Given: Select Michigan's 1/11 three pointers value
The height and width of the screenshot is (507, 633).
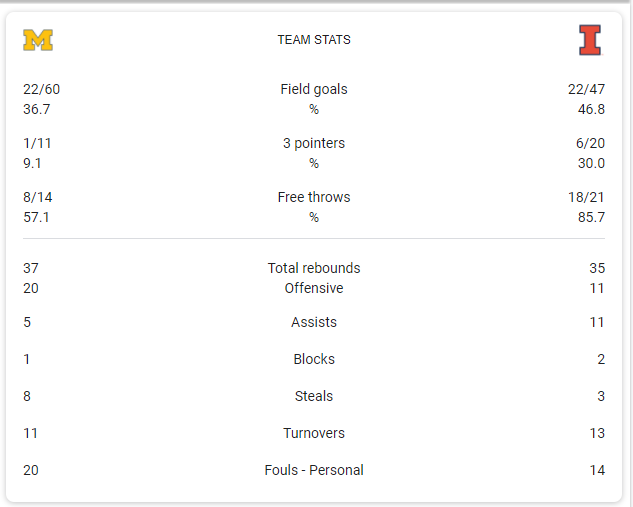Looking at the screenshot, I should pyautogui.click(x=37, y=143).
